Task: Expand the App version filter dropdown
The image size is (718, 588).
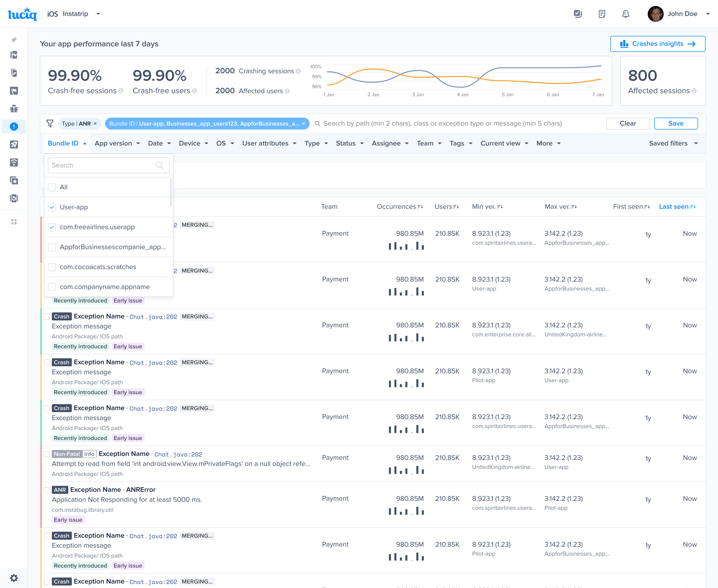Action: [117, 143]
